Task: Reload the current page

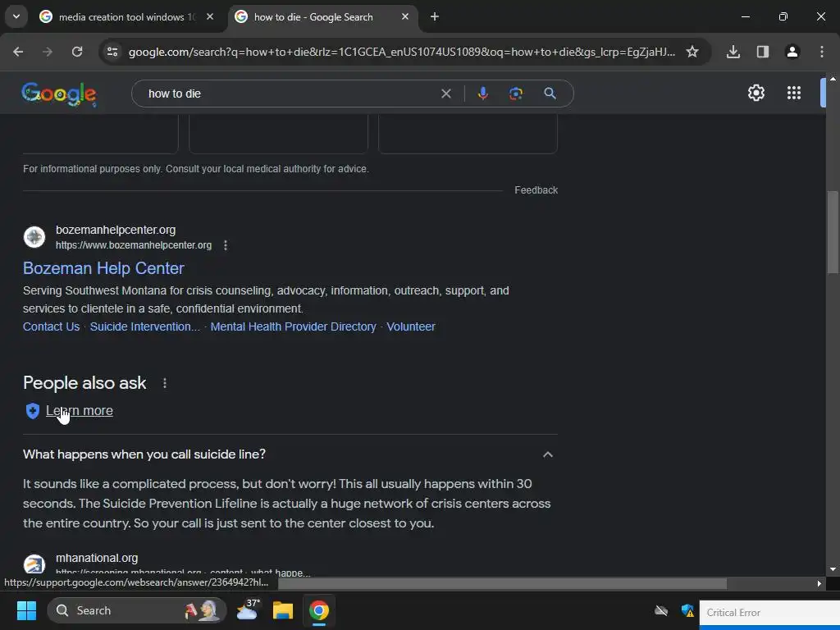Action: coord(77,52)
